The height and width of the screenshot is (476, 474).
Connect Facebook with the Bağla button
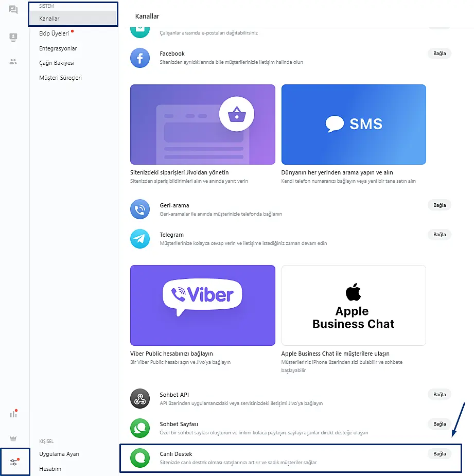440,54
